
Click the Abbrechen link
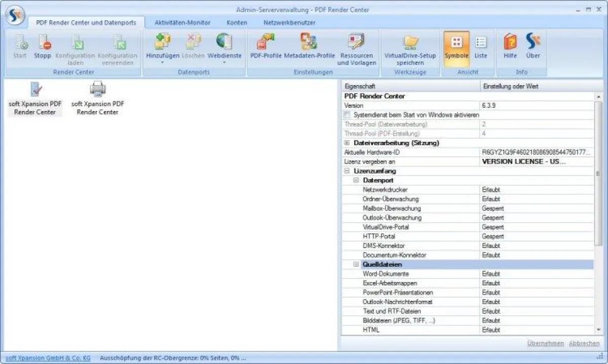(584, 343)
